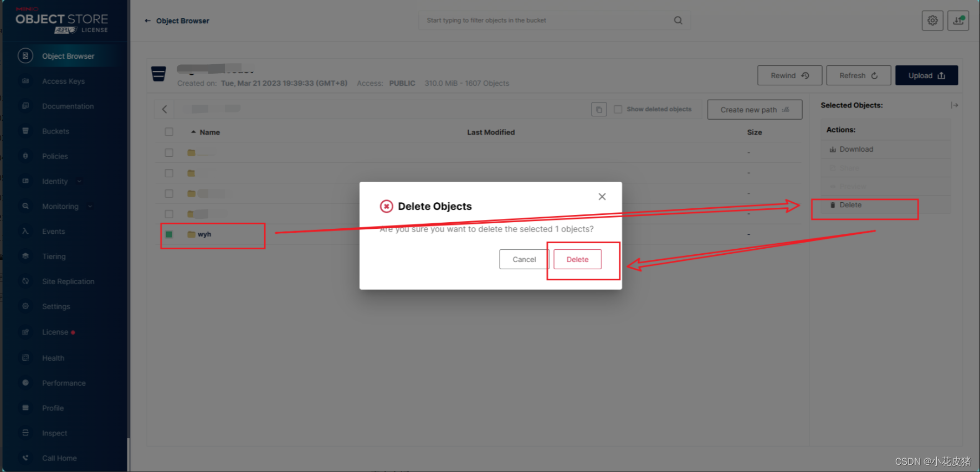Open Access Keys in the sidebar

point(63,81)
